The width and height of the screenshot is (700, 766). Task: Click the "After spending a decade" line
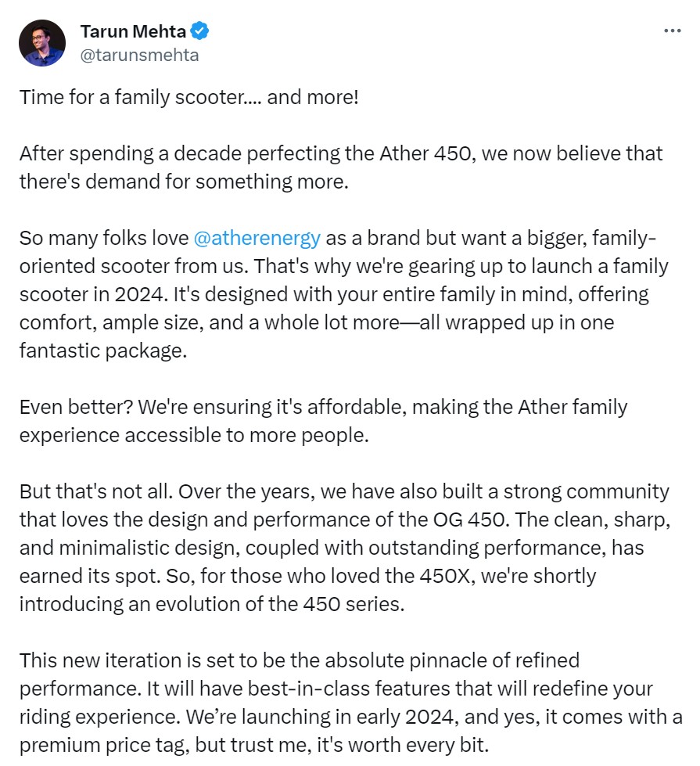(x=341, y=154)
